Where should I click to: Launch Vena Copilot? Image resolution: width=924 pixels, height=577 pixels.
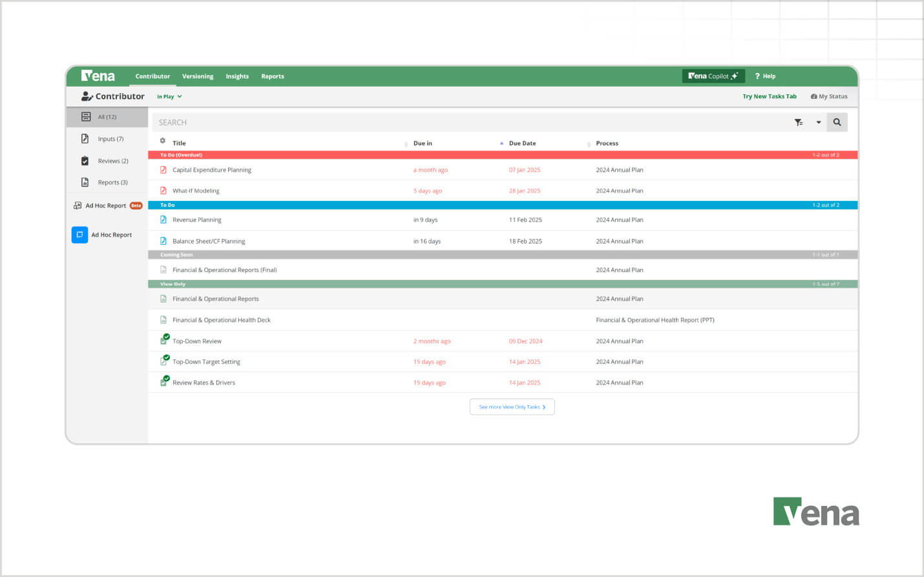click(713, 76)
